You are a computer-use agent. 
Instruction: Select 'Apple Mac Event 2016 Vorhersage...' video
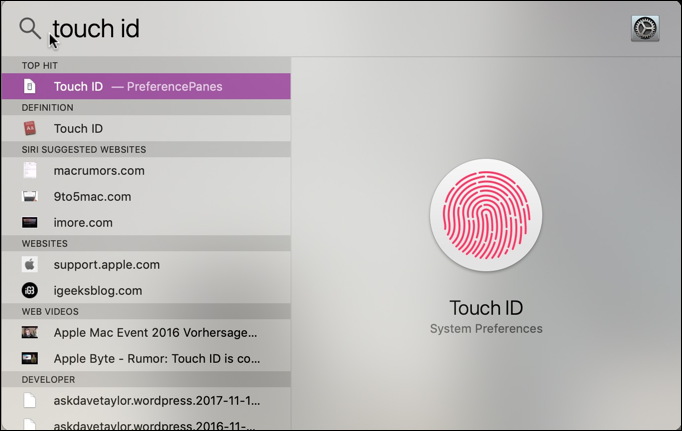[x=146, y=332]
